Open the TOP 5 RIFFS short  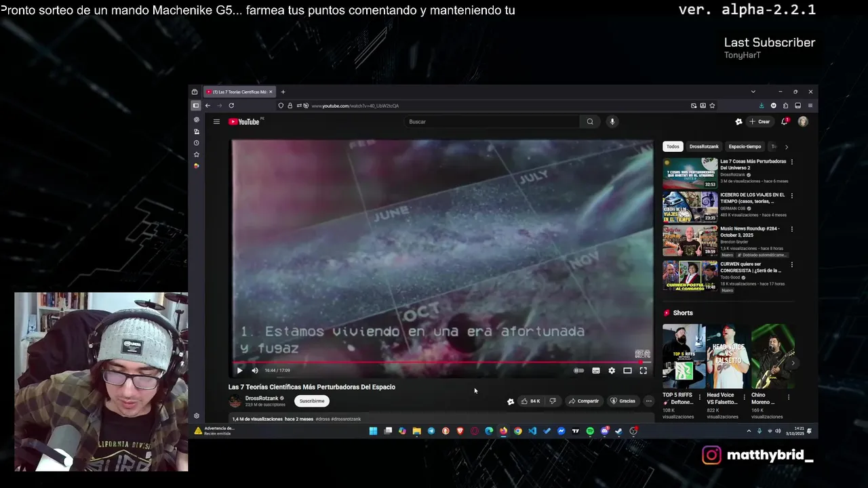pyautogui.click(x=684, y=357)
